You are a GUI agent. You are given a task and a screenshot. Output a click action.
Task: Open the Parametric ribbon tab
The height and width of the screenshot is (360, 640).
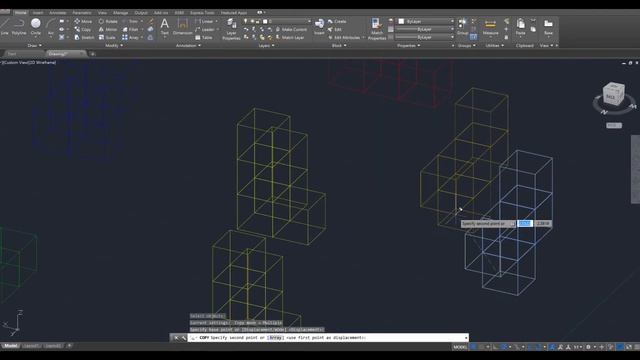tap(82, 13)
